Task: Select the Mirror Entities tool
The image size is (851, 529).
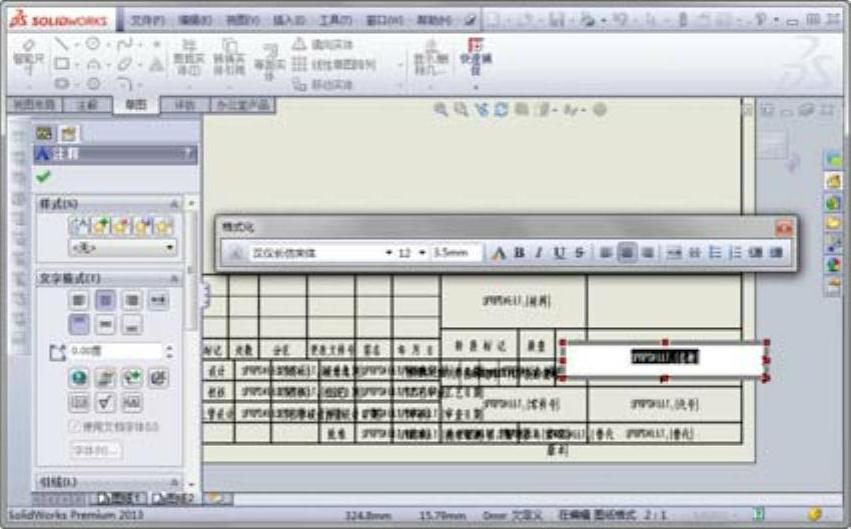Action: [322, 44]
